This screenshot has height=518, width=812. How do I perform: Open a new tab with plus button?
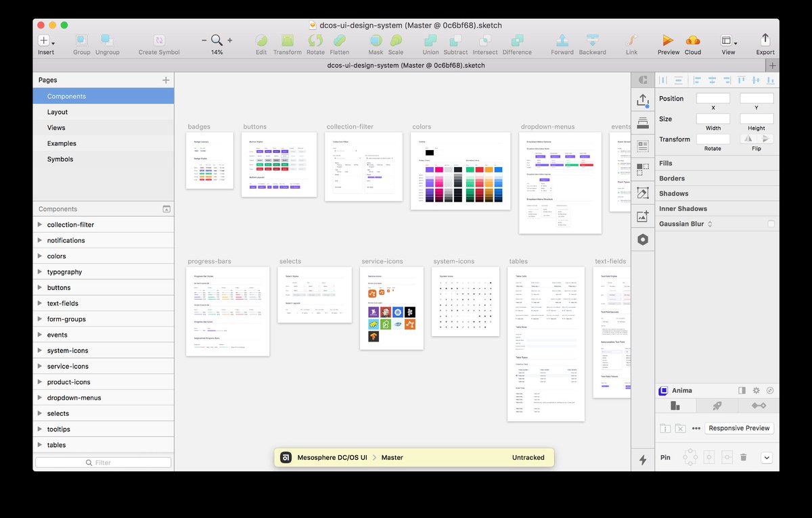pos(773,65)
